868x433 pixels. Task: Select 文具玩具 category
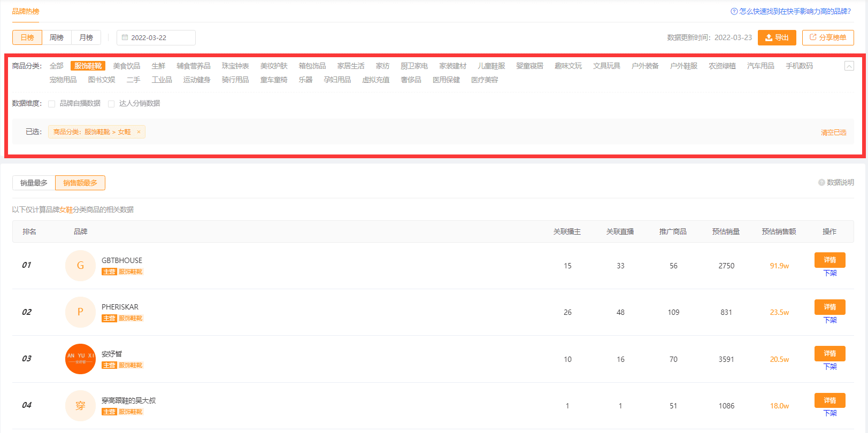[x=607, y=66]
